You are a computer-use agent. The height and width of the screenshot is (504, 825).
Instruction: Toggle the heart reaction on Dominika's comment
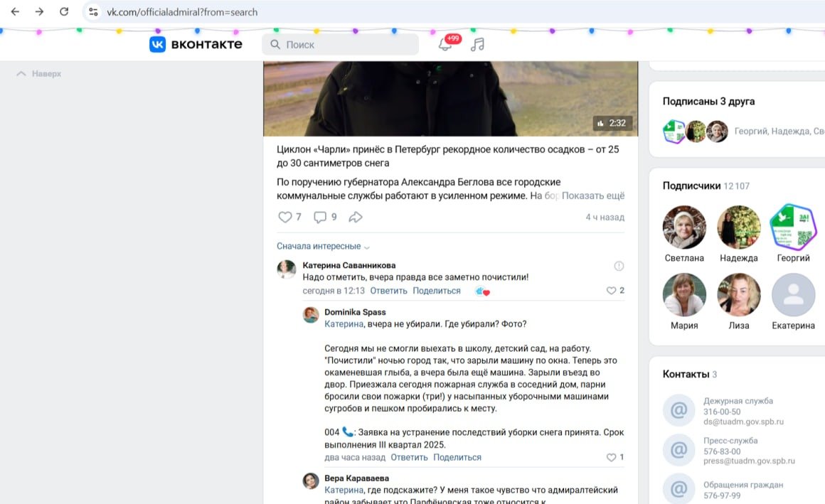click(x=610, y=457)
